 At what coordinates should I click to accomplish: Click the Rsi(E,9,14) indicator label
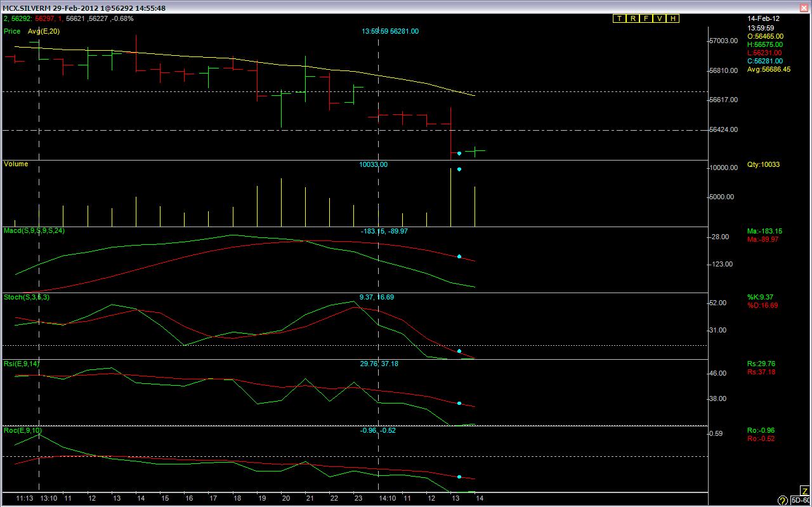(21, 364)
